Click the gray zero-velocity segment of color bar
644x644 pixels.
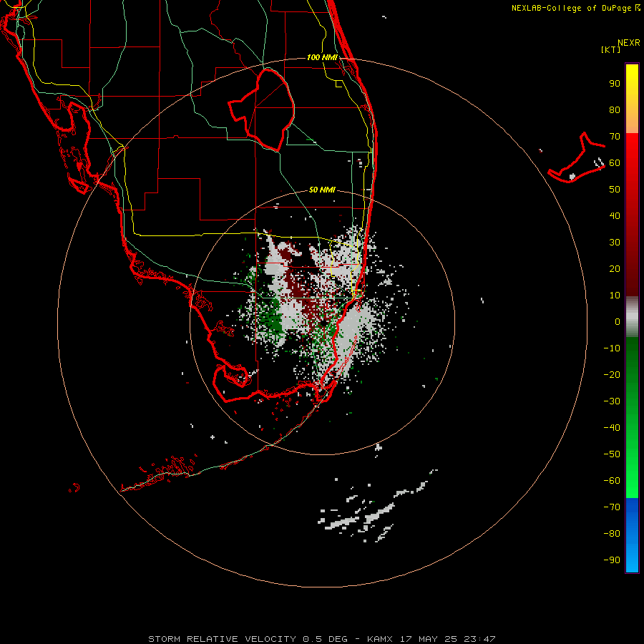pyautogui.click(x=632, y=317)
